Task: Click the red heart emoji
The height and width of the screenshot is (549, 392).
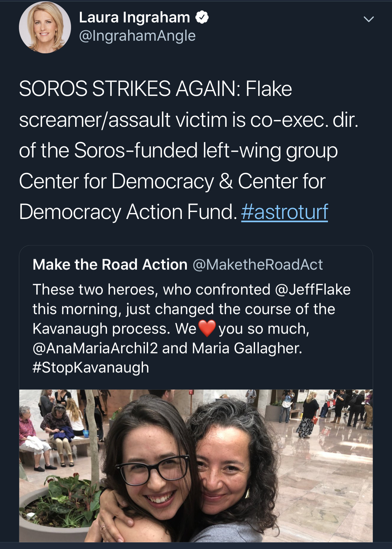Action: (x=207, y=328)
